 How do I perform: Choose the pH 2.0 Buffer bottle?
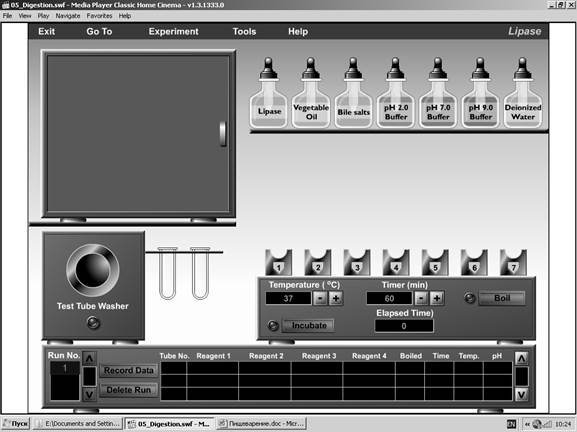click(396, 92)
